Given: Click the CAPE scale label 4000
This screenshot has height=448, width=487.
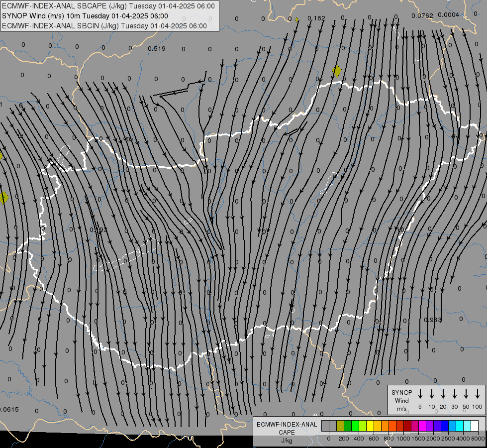Looking at the screenshot, I should [x=463, y=439].
